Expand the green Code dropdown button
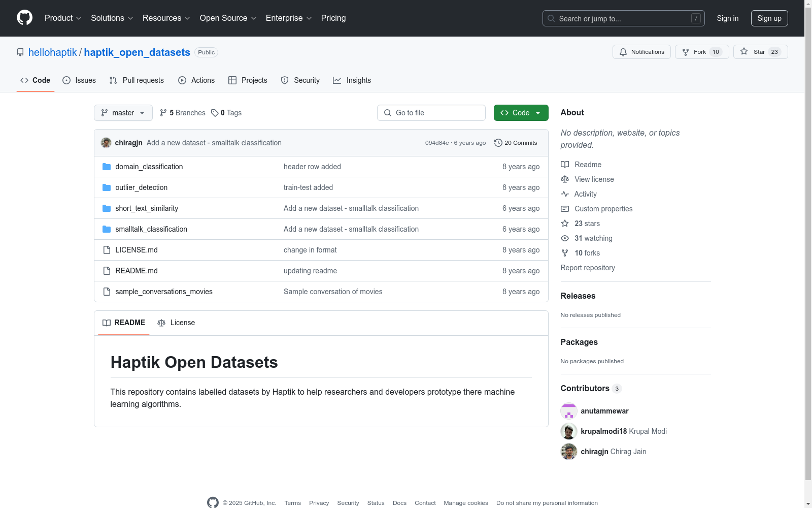 (521, 113)
